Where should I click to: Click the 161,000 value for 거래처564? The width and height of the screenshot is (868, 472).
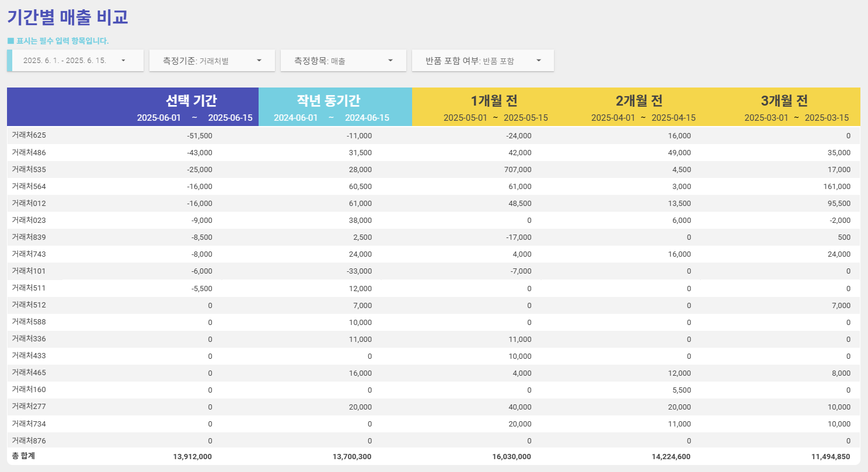(838, 187)
